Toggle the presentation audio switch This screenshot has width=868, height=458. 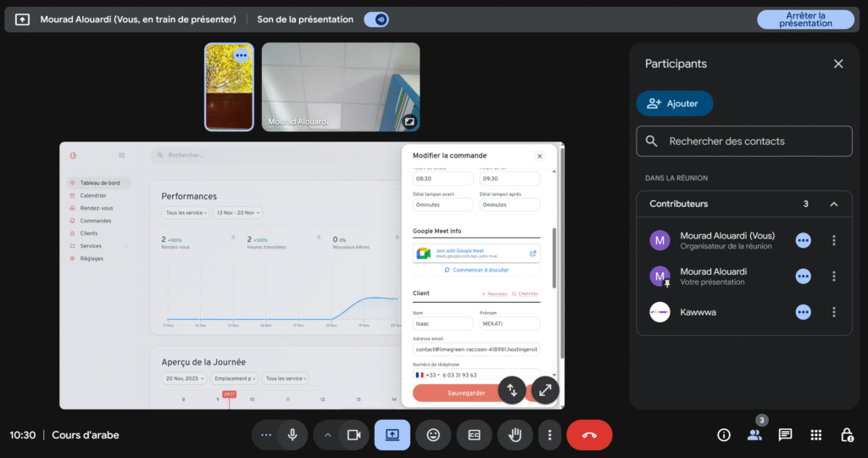376,20
